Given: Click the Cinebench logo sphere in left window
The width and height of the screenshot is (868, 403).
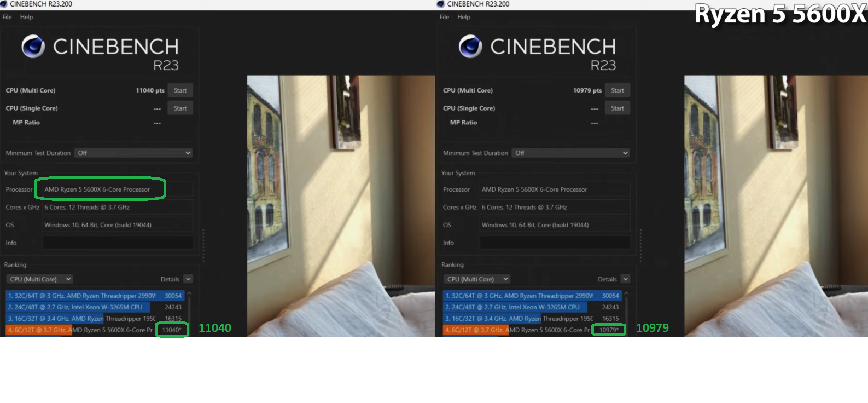Looking at the screenshot, I should tap(33, 47).
